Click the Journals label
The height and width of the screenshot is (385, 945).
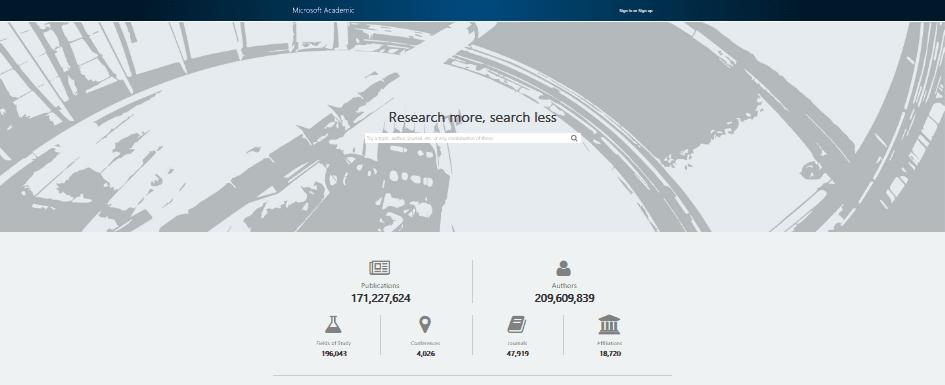pyautogui.click(x=517, y=343)
